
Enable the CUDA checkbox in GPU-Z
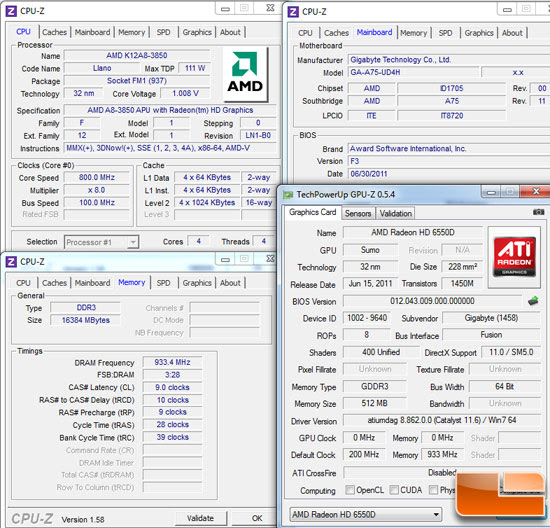pyautogui.click(x=394, y=490)
